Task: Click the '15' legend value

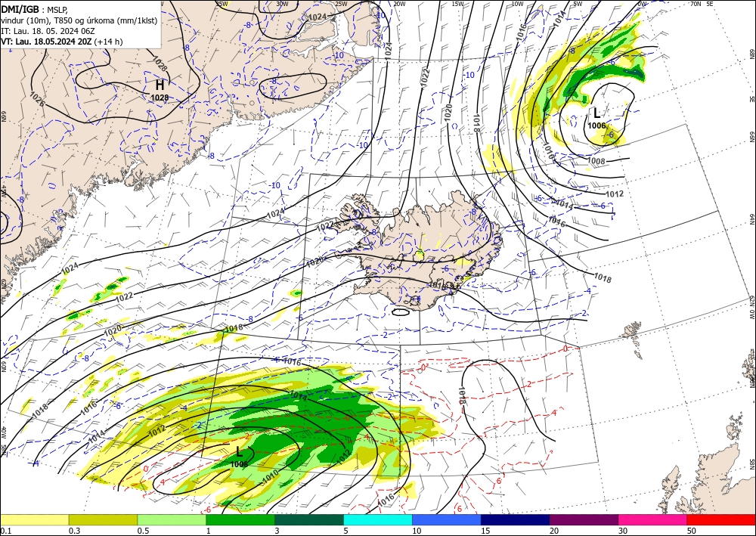Action: click(485, 530)
